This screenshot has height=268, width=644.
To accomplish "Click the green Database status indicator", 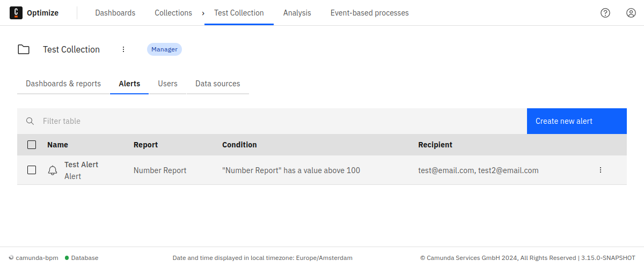I will [67, 258].
